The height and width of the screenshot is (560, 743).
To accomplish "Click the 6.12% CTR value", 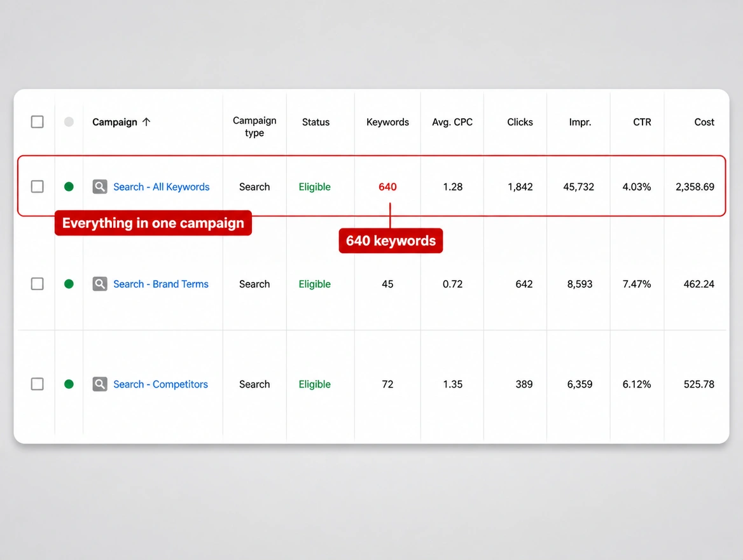I will 637,384.
